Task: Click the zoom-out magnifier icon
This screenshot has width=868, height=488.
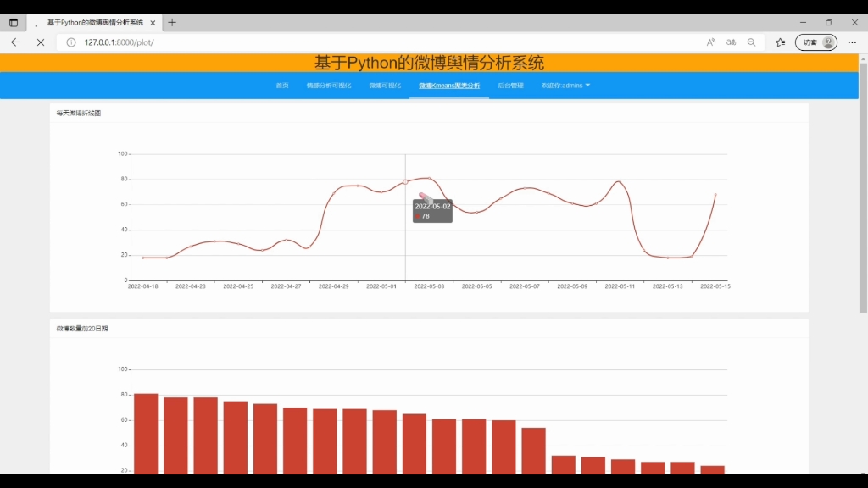Action: pyautogui.click(x=752, y=42)
